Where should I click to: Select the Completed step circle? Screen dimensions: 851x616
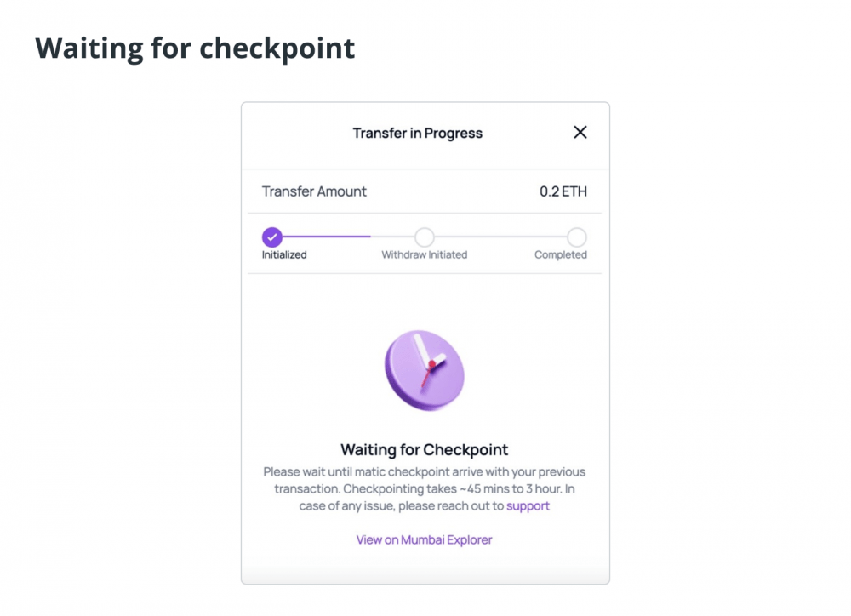coord(577,237)
